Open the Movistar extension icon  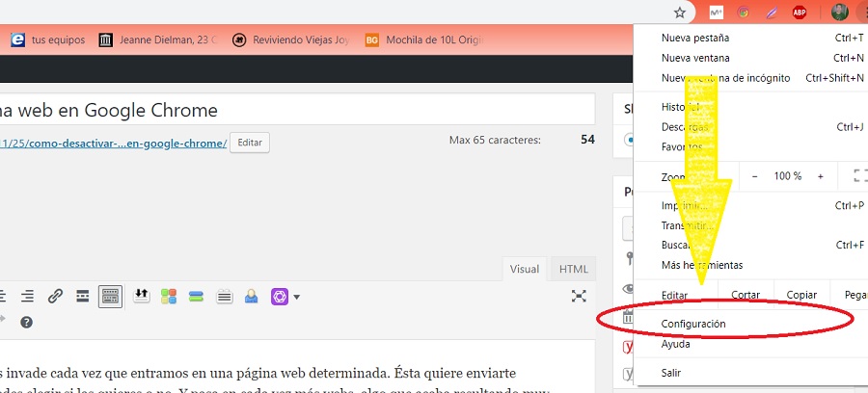(716, 13)
